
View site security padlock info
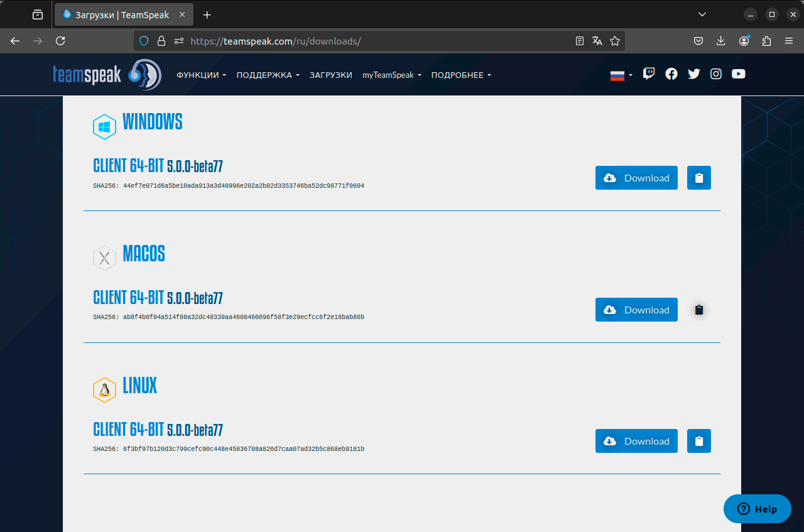[161, 41]
